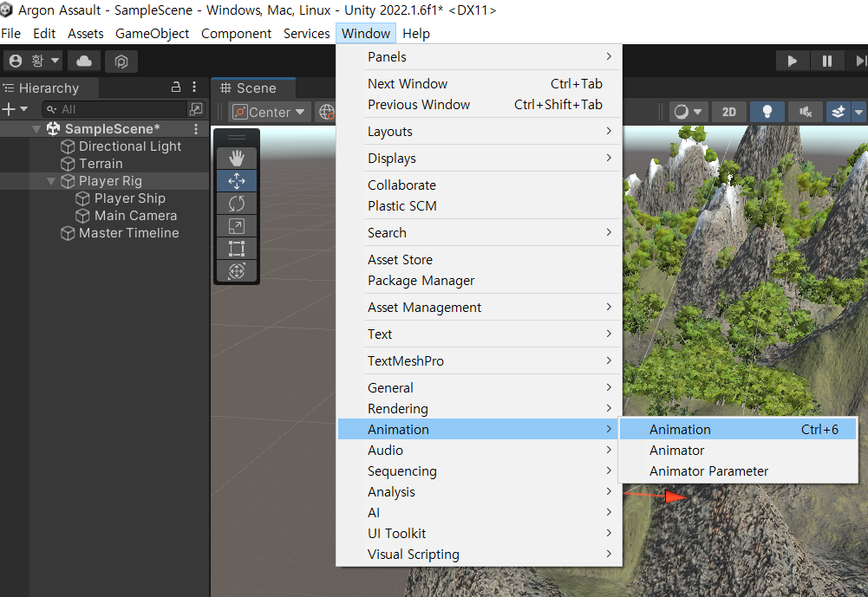Open the Services menu

[307, 34]
